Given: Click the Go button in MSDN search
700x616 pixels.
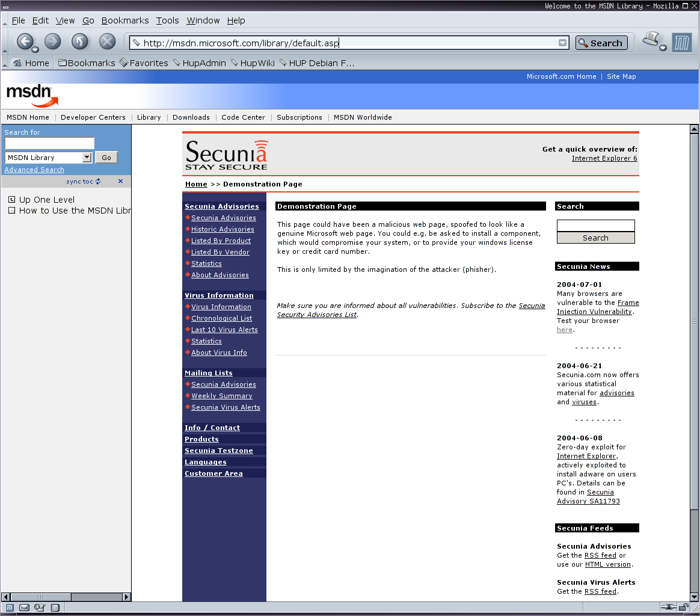Looking at the screenshot, I should coord(106,157).
